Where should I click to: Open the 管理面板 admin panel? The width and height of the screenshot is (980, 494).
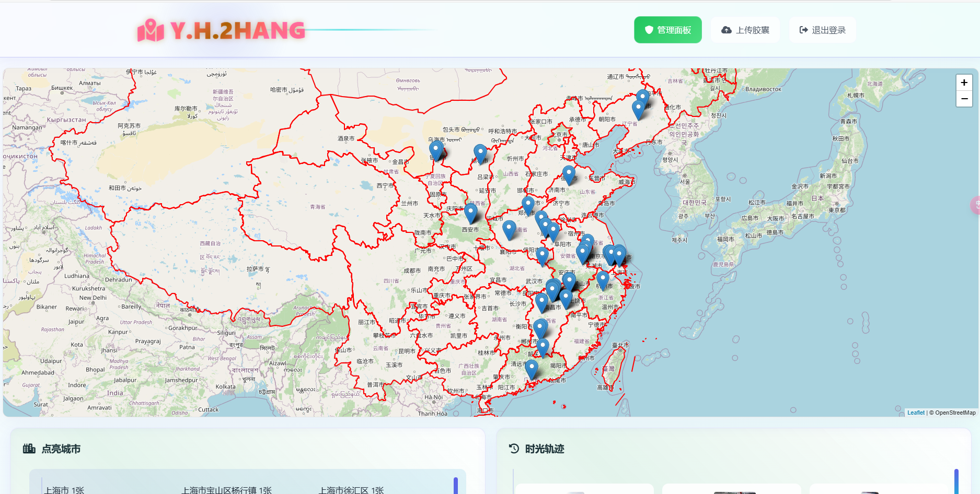click(667, 30)
